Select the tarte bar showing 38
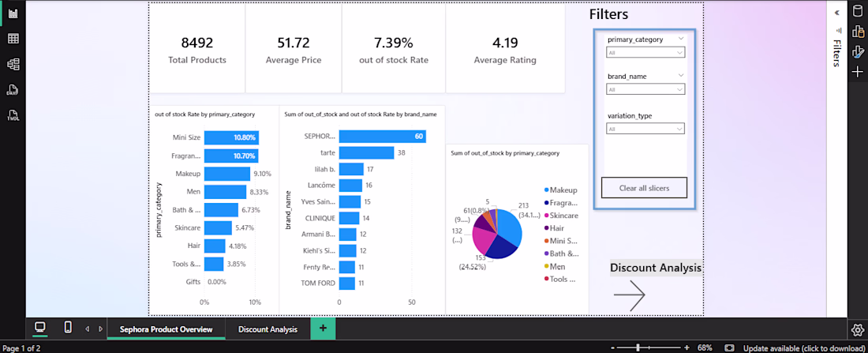 pos(366,152)
